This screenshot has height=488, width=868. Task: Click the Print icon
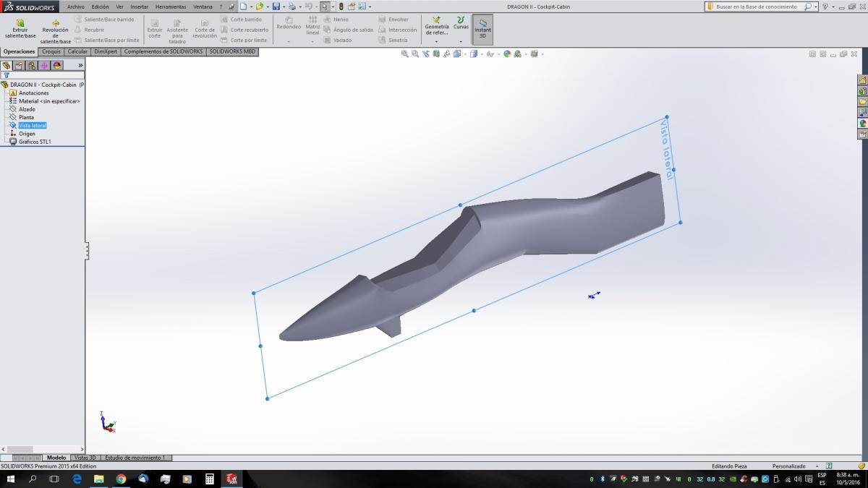(292, 7)
